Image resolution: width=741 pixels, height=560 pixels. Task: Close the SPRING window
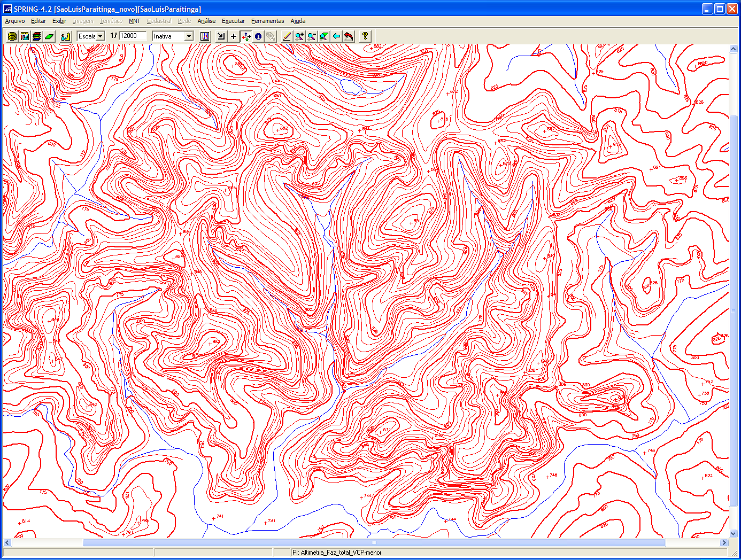pyautogui.click(x=732, y=9)
